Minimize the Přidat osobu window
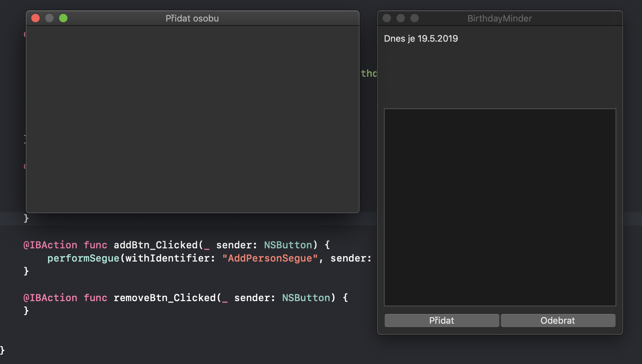The width and height of the screenshot is (642, 364). (x=49, y=18)
